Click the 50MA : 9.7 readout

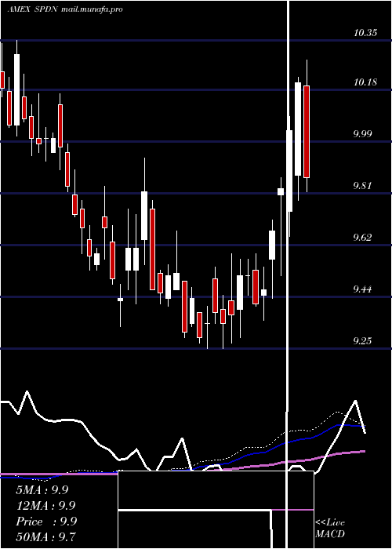(45, 536)
